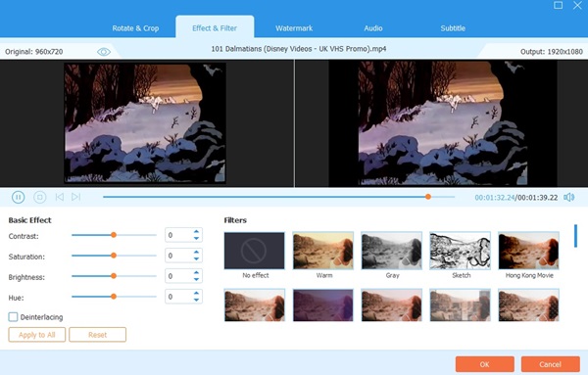This screenshot has width=588, height=375.
Task: Click the Output: 1920x1080 label
Action: click(x=551, y=52)
